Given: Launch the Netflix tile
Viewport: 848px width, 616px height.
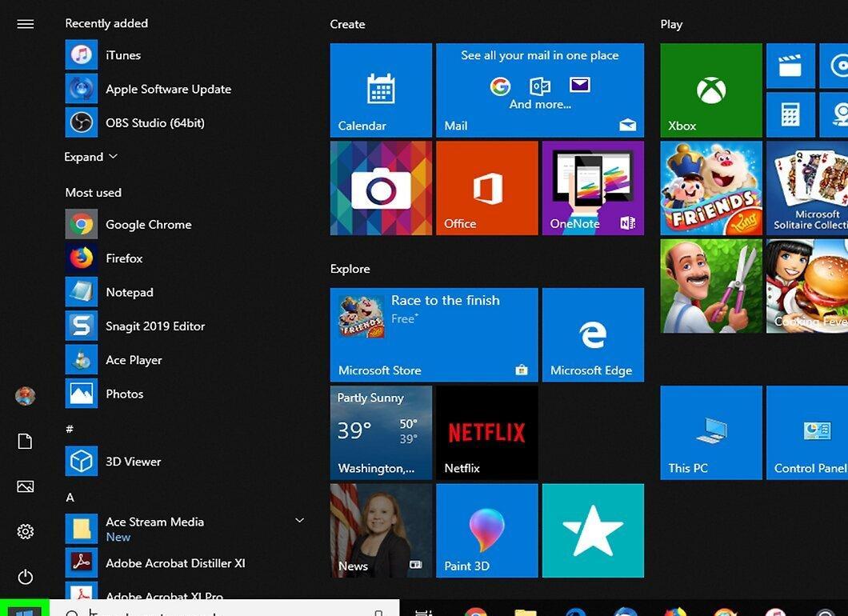Looking at the screenshot, I should click(x=486, y=432).
